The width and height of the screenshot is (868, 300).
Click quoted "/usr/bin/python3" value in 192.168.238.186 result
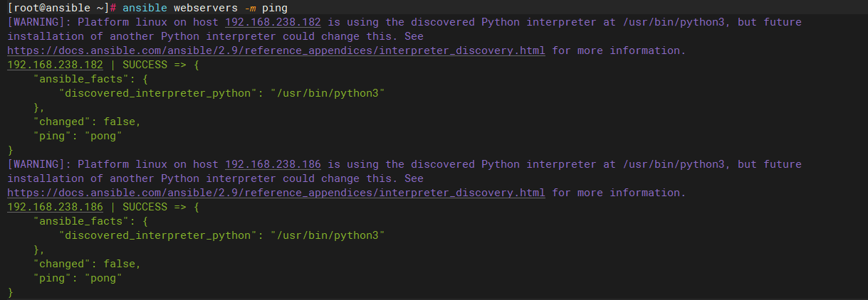point(328,235)
